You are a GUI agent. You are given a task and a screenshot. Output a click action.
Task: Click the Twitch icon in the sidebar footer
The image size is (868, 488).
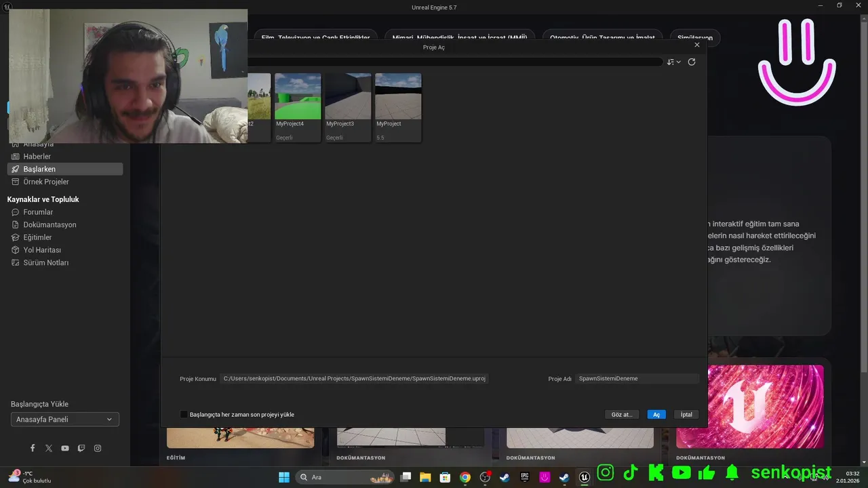coord(81,448)
